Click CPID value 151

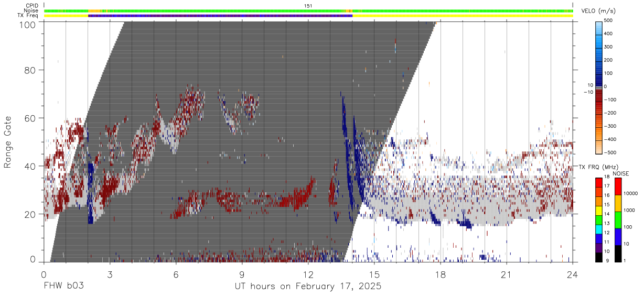308,6
